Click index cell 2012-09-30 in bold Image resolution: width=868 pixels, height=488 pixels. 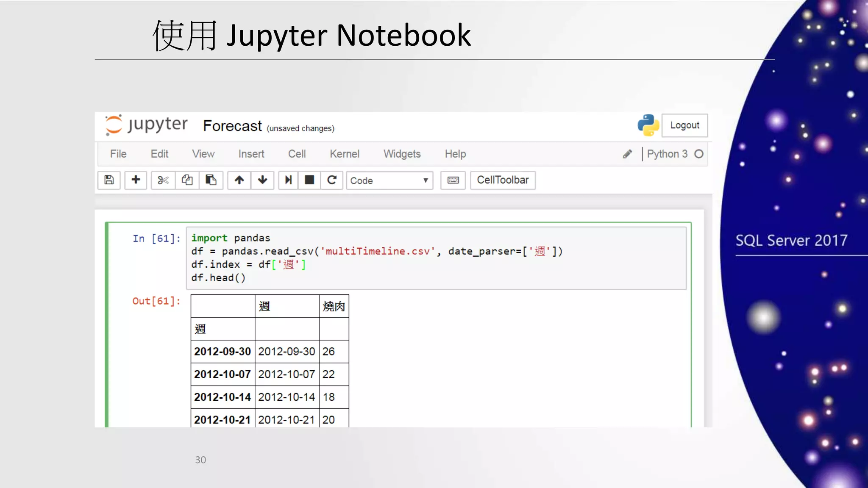223,352
